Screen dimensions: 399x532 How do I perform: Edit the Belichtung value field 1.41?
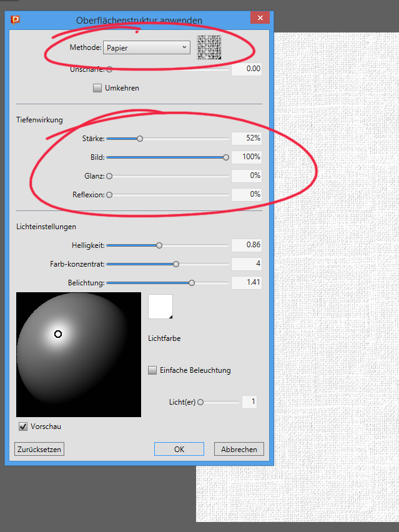pos(247,282)
